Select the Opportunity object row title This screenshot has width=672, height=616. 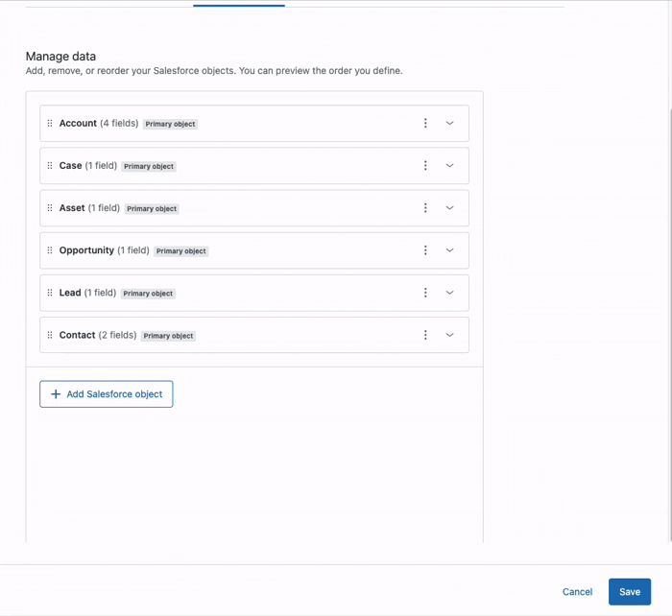(x=86, y=250)
